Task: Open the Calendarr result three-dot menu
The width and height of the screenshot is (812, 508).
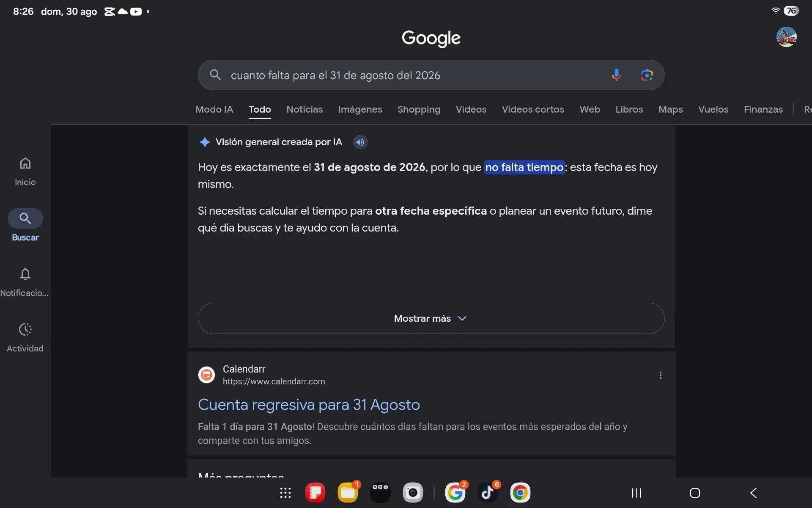Action: (660, 375)
